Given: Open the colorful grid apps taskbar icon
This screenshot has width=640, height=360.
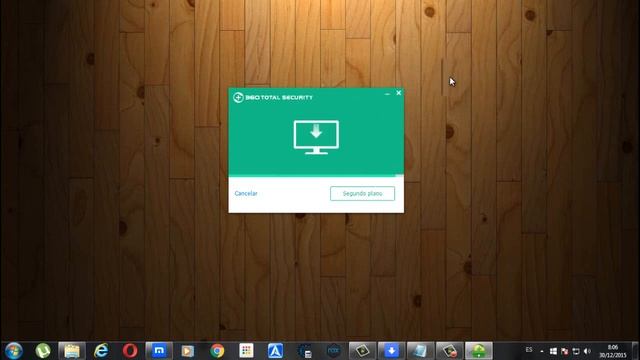Looking at the screenshot, I should point(246,351).
